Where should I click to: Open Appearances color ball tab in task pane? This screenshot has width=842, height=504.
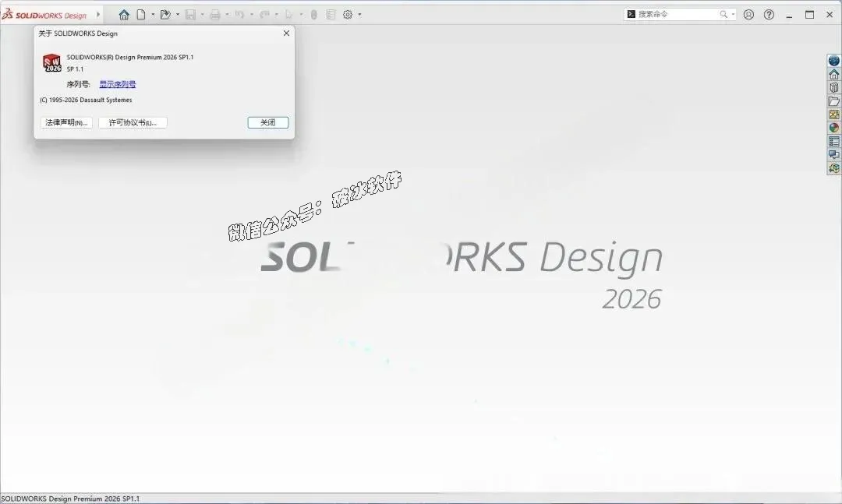point(834,128)
